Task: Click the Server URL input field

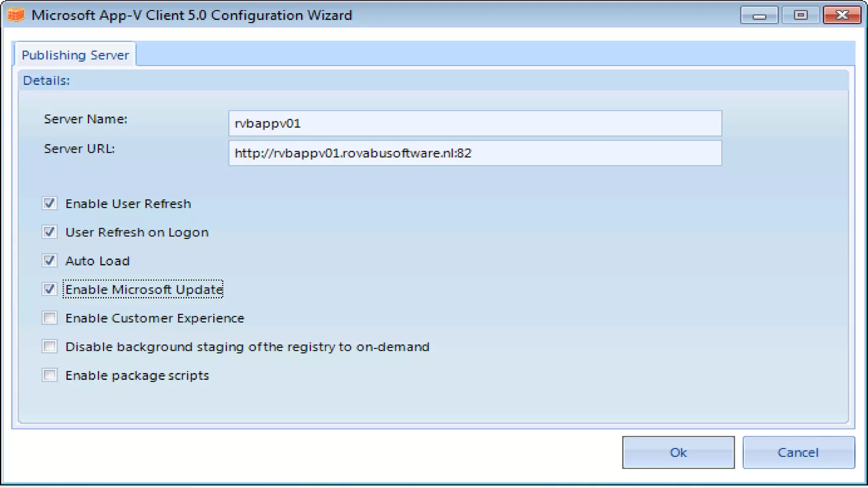Action: [x=475, y=153]
